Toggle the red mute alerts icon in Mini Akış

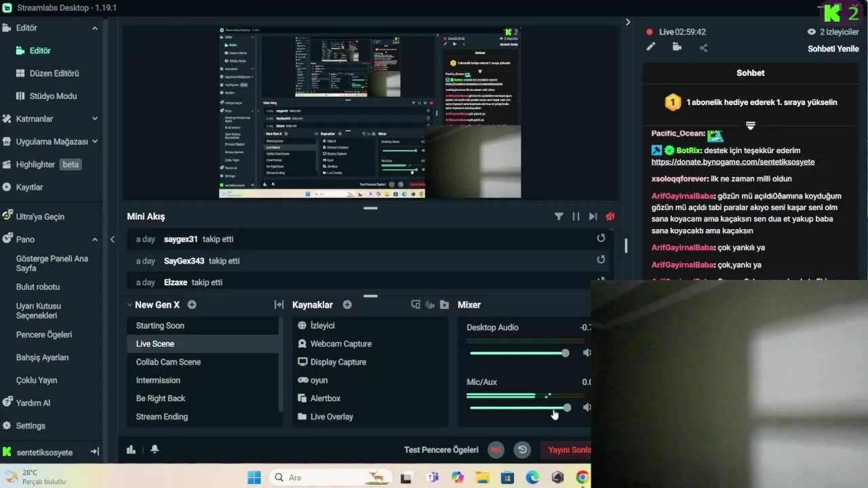click(x=610, y=216)
